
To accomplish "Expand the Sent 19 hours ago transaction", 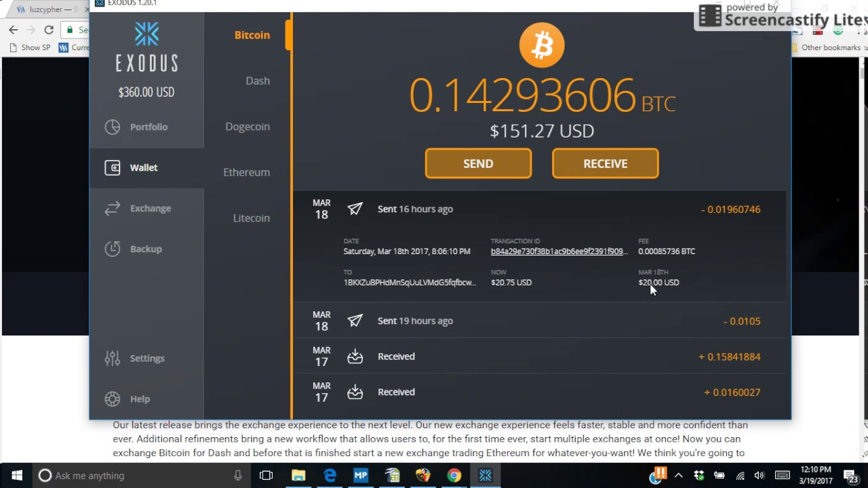I will pos(540,321).
